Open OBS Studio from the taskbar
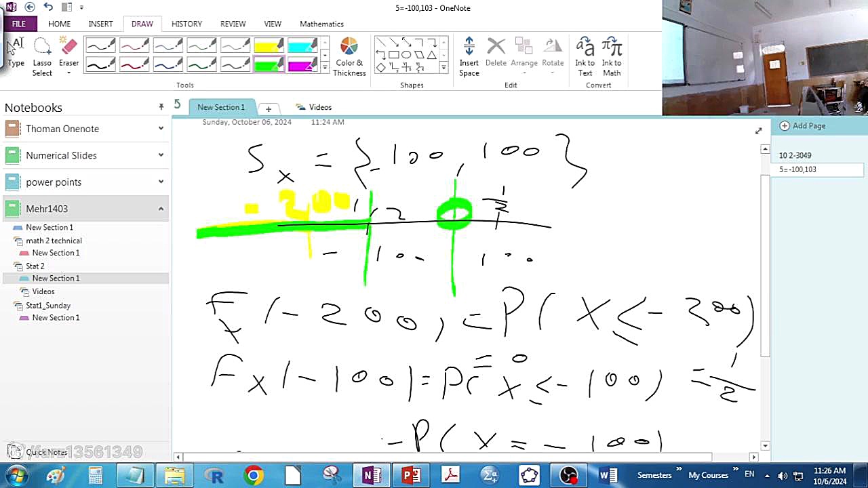Image resolution: width=868 pixels, height=488 pixels. tap(568, 476)
